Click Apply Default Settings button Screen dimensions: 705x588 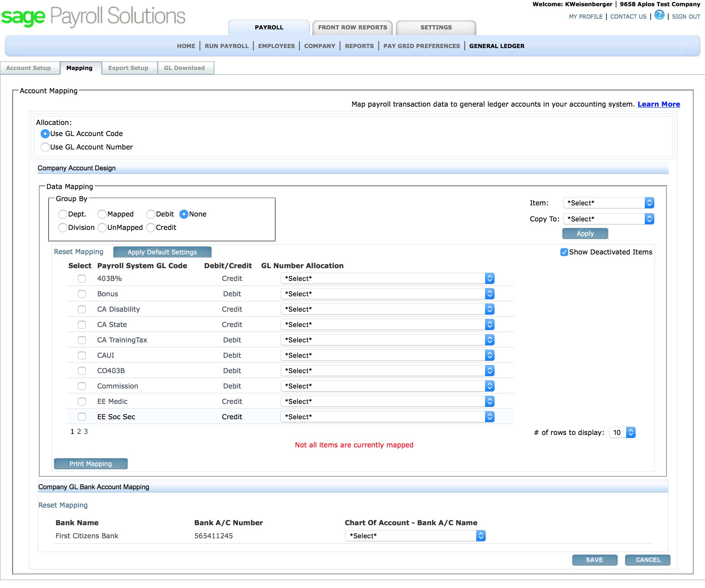162,252
